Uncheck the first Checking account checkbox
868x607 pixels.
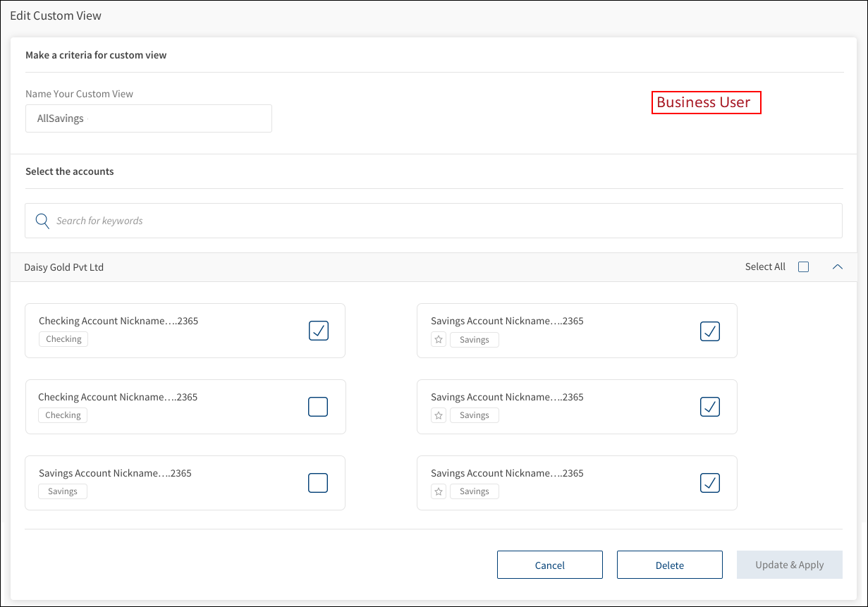pos(319,331)
